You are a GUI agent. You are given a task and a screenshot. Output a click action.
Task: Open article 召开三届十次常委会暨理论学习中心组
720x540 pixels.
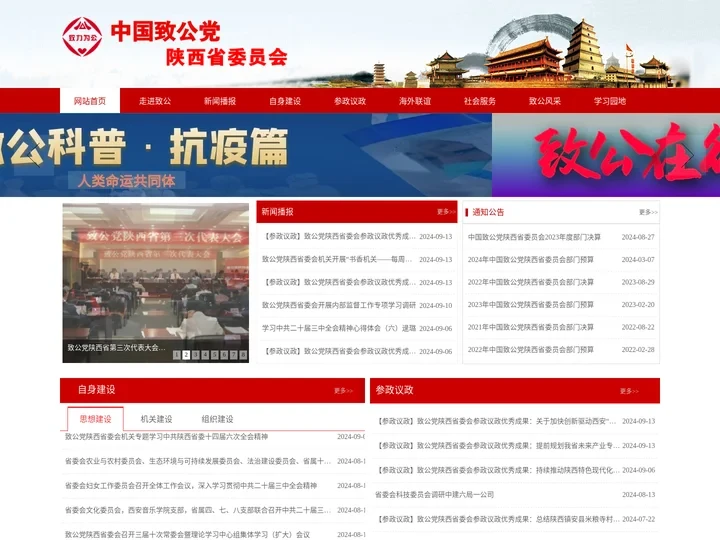187,534
